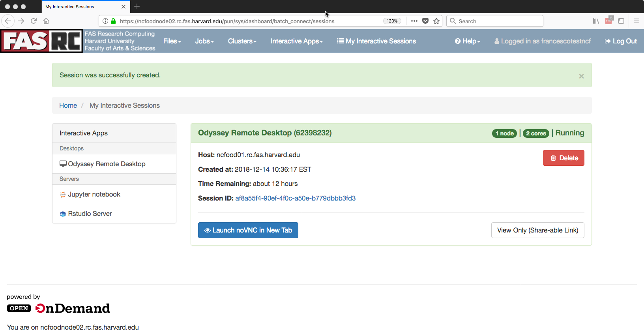Open session ID af8a55f4 link
This screenshot has width=644, height=332.
point(295,198)
